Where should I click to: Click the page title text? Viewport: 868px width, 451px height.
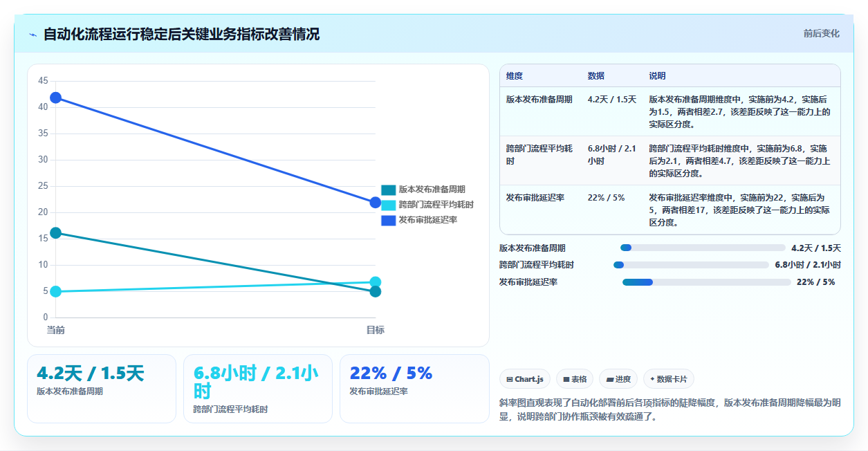tap(181, 35)
